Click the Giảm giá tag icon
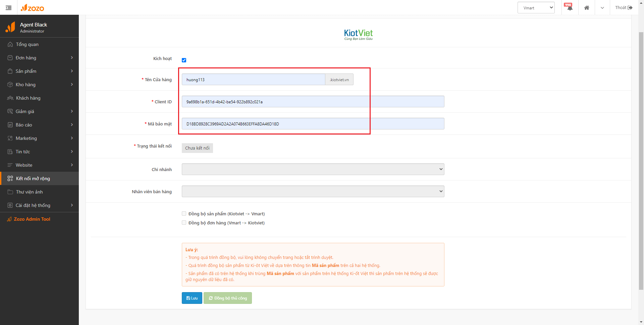Viewport: 644px width, 325px height. click(10, 111)
